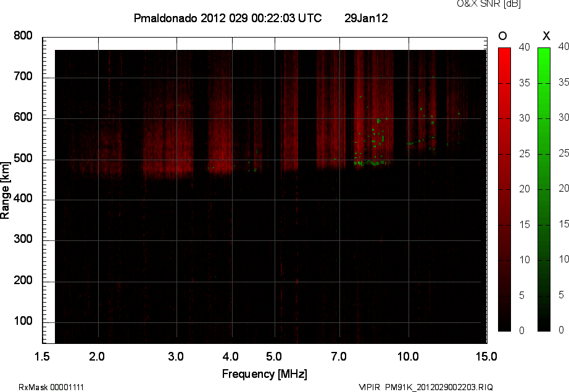Click the O label above red bar
569x392 pixels.
[502, 36]
